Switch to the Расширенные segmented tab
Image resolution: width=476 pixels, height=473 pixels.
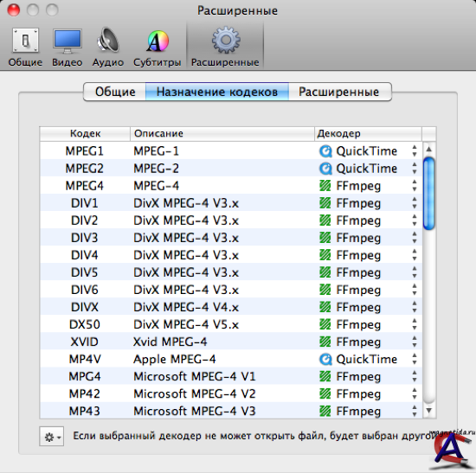(339, 92)
